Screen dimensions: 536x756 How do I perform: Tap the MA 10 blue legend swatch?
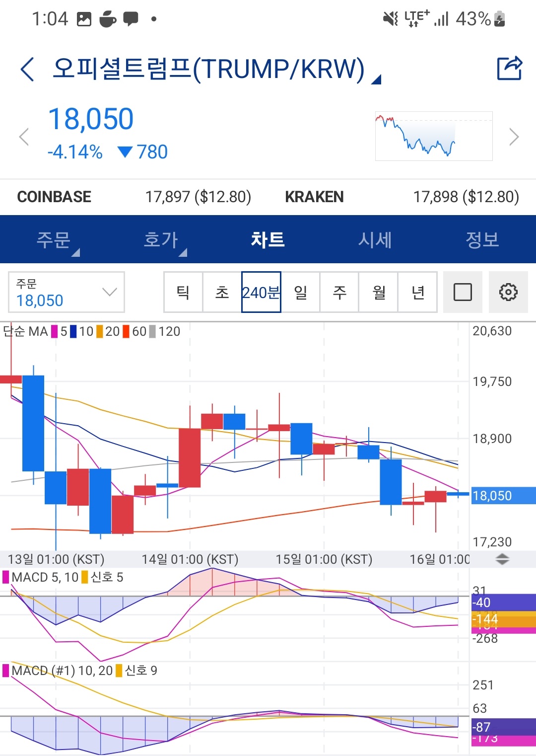73,331
